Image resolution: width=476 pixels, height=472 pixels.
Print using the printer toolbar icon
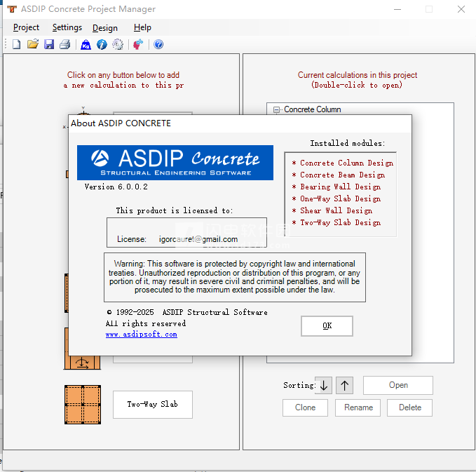point(65,45)
